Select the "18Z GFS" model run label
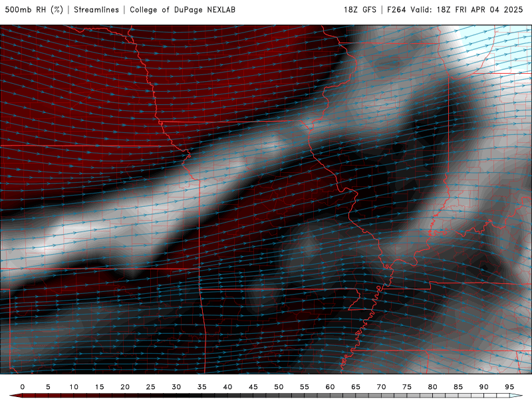532x399 pixels. coord(360,10)
